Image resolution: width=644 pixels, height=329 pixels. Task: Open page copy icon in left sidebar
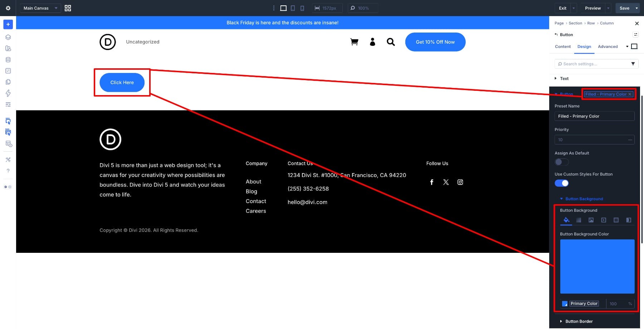coord(8,82)
